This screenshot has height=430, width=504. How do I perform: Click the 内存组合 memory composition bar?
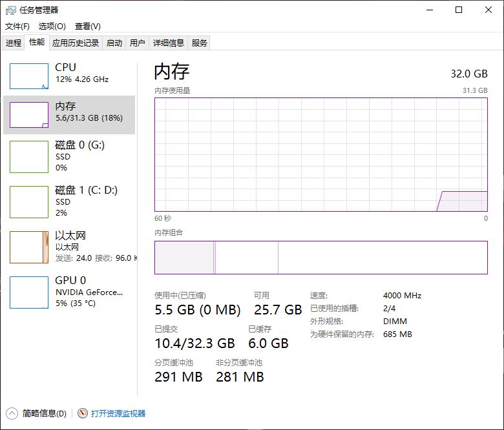click(x=320, y=258)
